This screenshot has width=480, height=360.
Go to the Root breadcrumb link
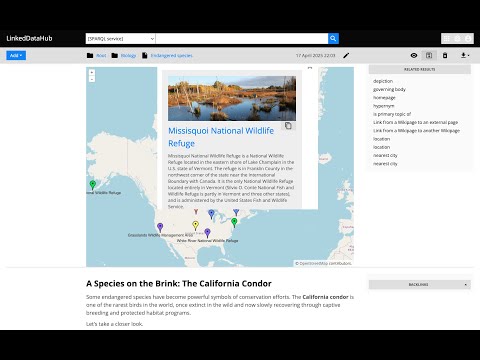click(101, 56)
